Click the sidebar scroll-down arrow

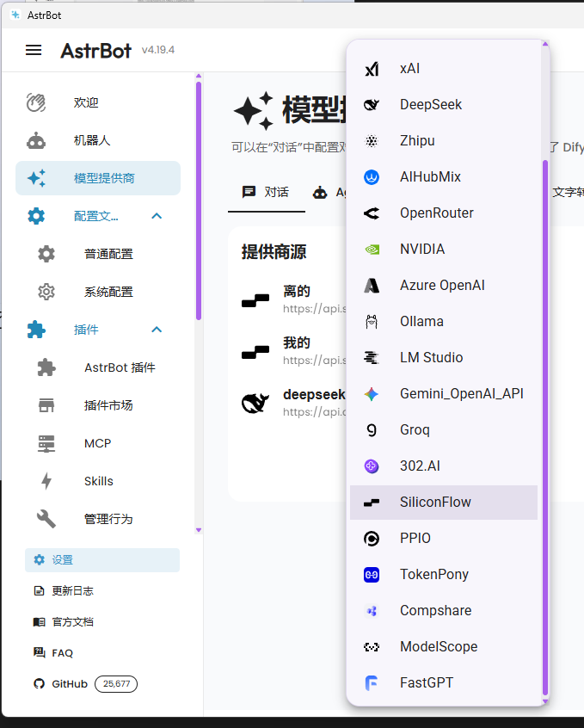pyautogui.click(x=199, y=530)
